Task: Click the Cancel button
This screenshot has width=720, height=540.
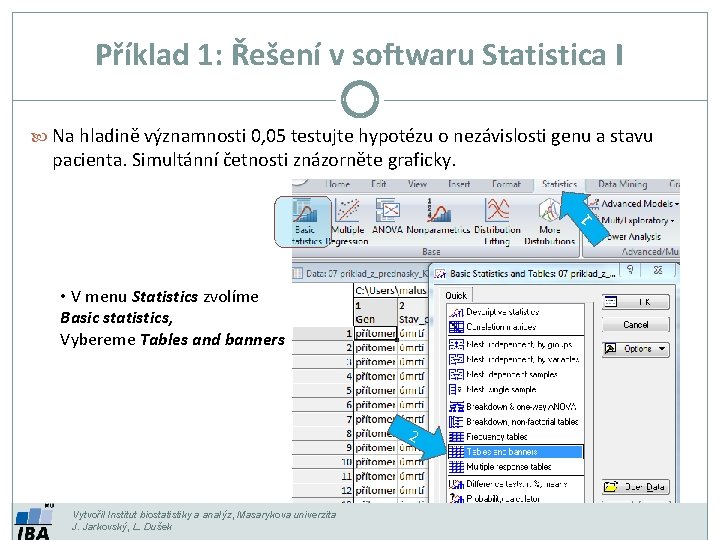Action: coord(636,325)
